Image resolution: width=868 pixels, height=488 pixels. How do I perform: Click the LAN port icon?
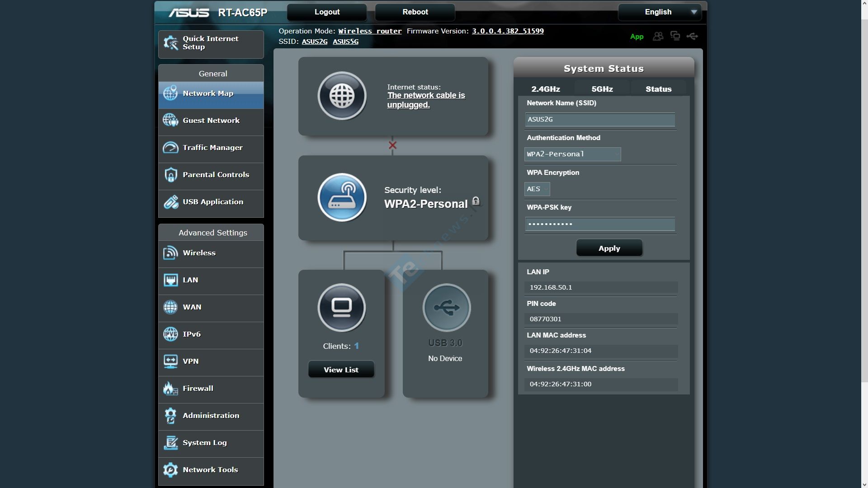coord(170,280)
